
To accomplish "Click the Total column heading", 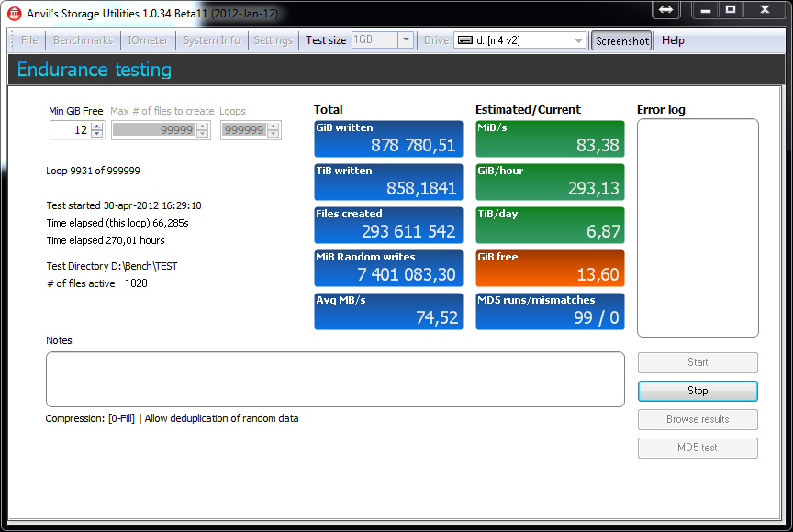I will coord(329,110).
